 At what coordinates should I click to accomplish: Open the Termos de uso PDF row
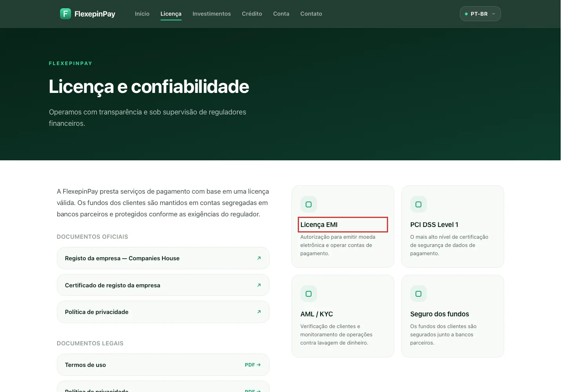tap(163, 365)
